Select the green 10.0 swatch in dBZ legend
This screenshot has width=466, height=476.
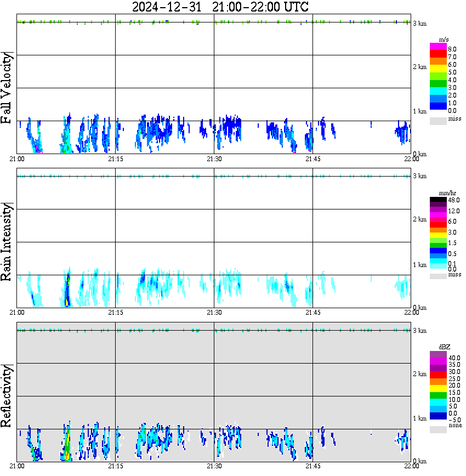[x=438, y=395]
